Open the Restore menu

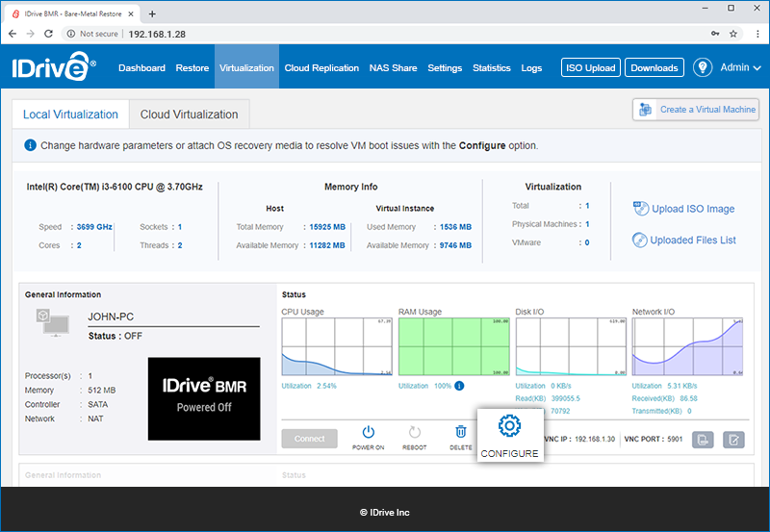(x=192, y=67)
